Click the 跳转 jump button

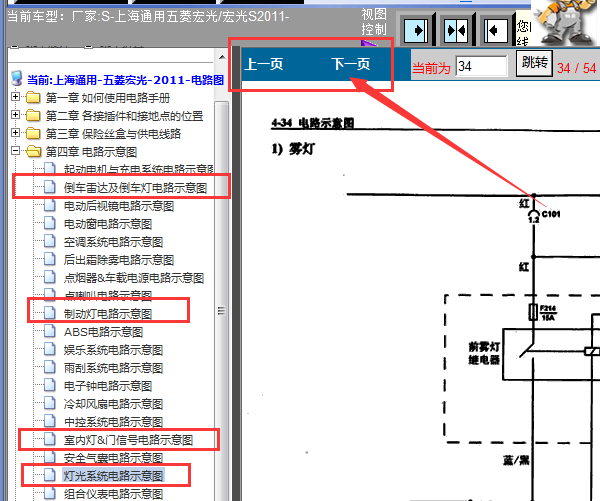(534, 63)
